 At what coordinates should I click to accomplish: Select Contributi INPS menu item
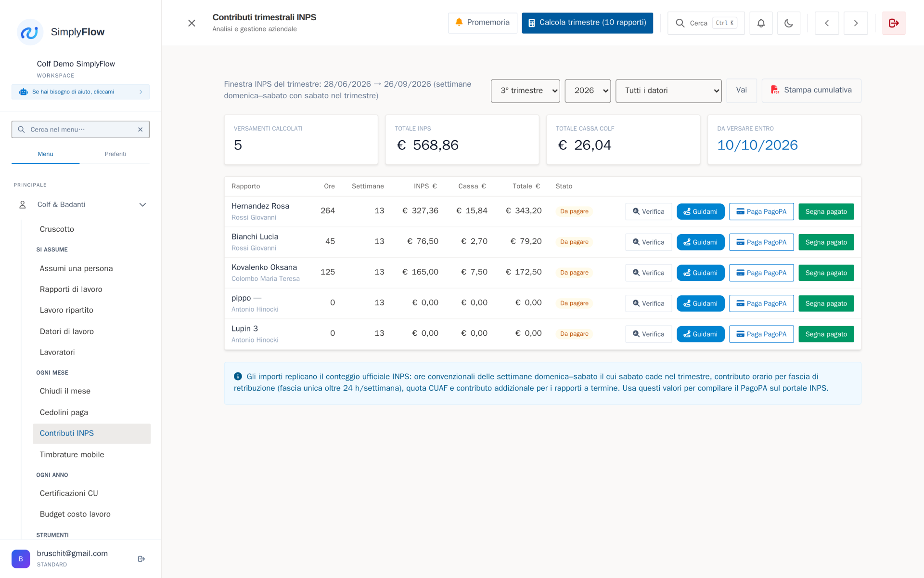point(91,433)
